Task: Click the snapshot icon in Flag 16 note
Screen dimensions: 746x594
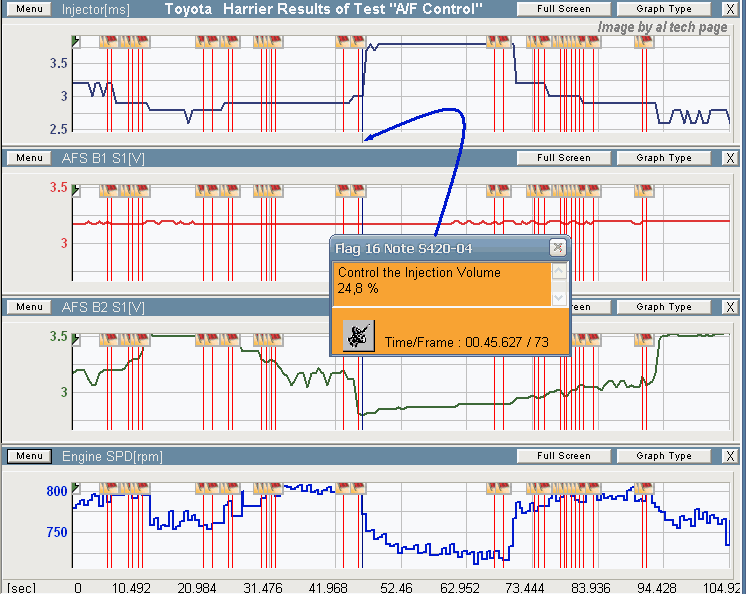Action: (357, 335)
